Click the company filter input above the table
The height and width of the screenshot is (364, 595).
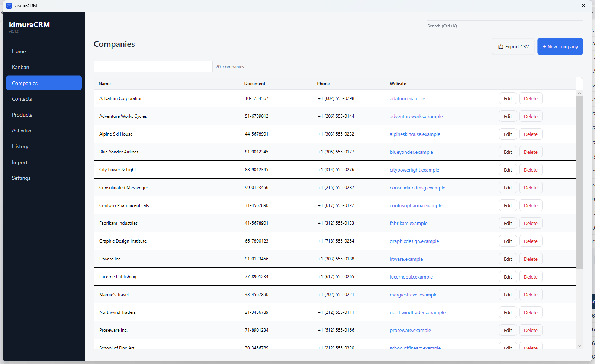pos(153,66)
